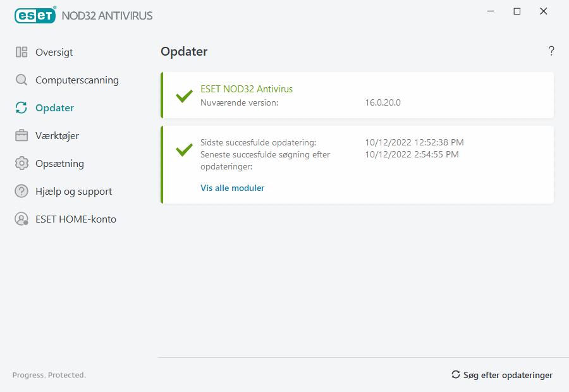
Task: Click the Værktøjer toolbox icon
Action: coord(21,136)
